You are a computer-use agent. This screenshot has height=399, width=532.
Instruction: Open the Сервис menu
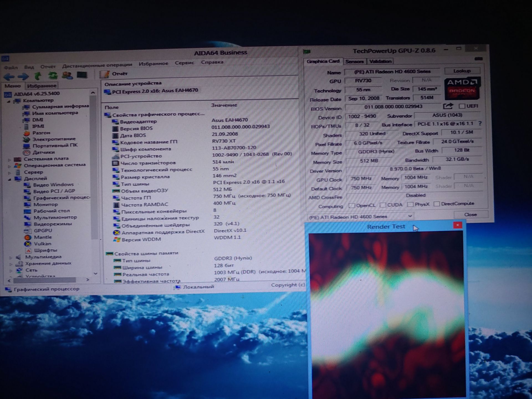click(184, 63)
